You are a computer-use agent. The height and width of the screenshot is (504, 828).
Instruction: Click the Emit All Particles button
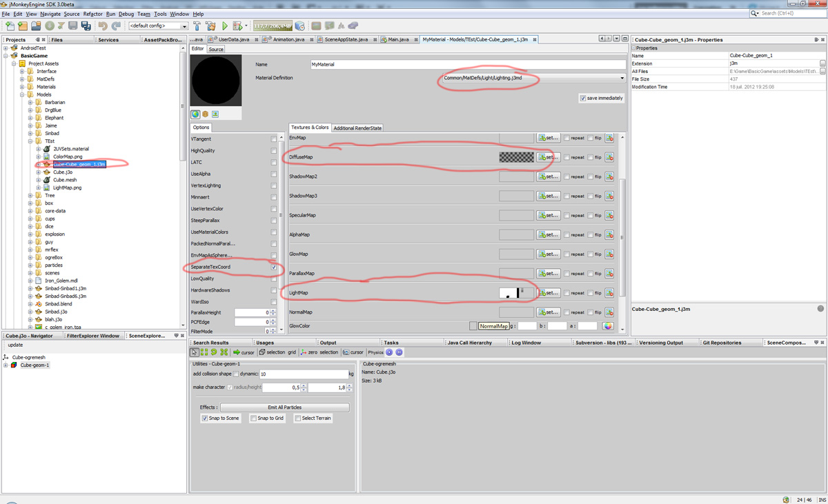(x=284, y=407)
